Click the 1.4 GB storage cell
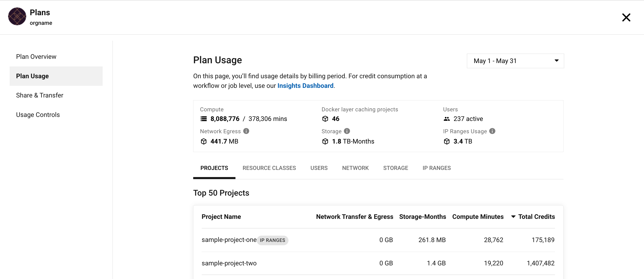This screenshot has height=279, width=644. pyautogui.click(x=436, y=263)
